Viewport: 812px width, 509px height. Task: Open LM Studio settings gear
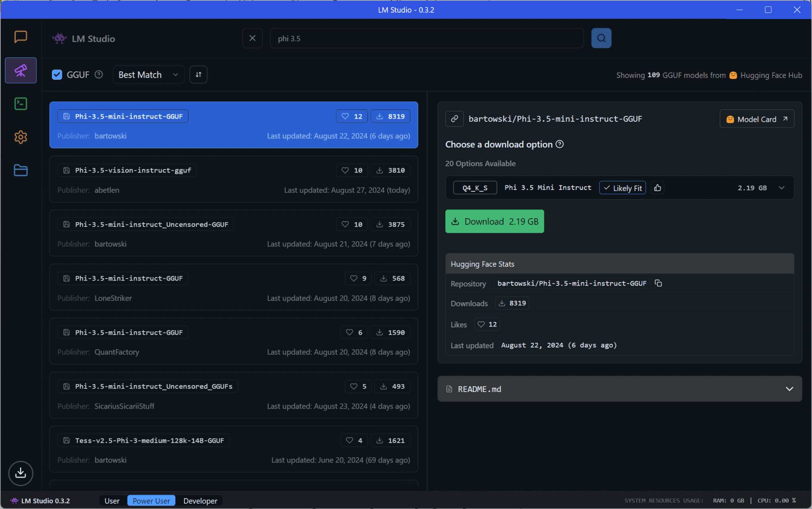pyautogui.click(x=21, y=137)
